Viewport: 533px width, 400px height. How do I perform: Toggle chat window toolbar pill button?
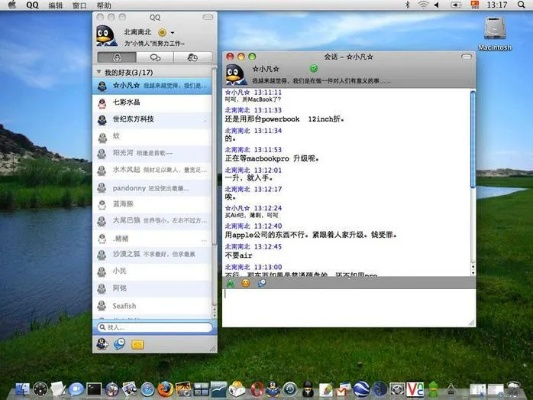tap(466, 57)
